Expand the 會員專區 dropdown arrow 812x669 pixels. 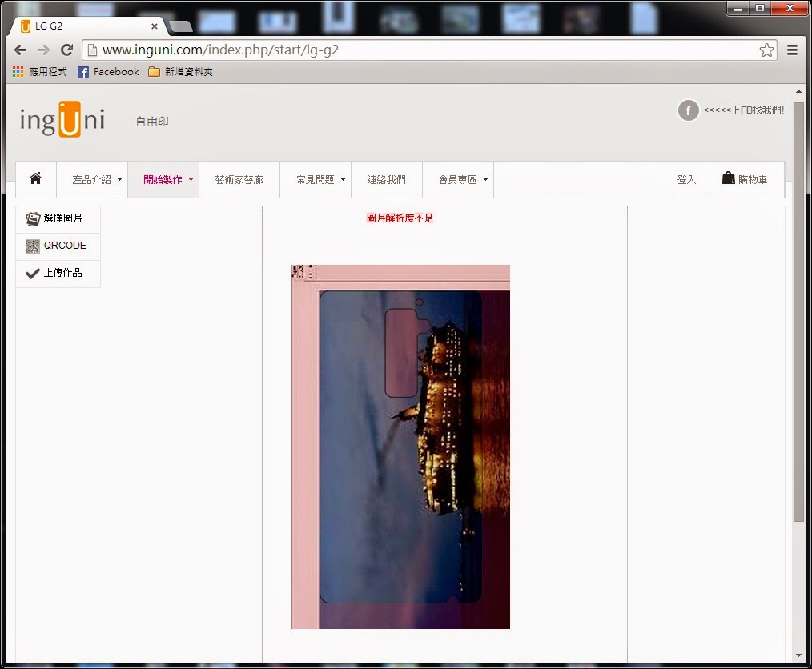485,180
